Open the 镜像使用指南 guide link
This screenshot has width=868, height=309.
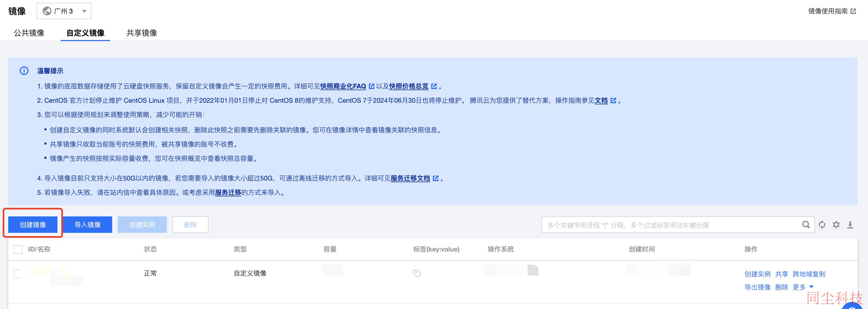tap(828, 11)
